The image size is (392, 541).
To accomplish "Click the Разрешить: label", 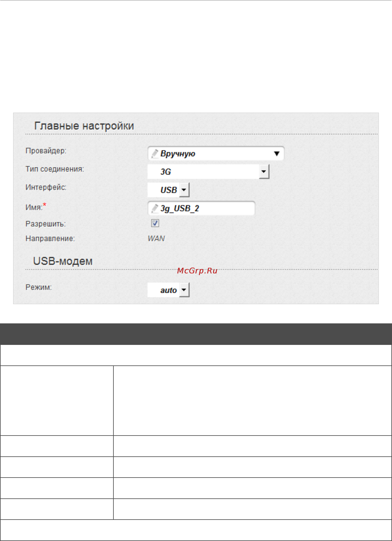I will (x=46, y=224).
